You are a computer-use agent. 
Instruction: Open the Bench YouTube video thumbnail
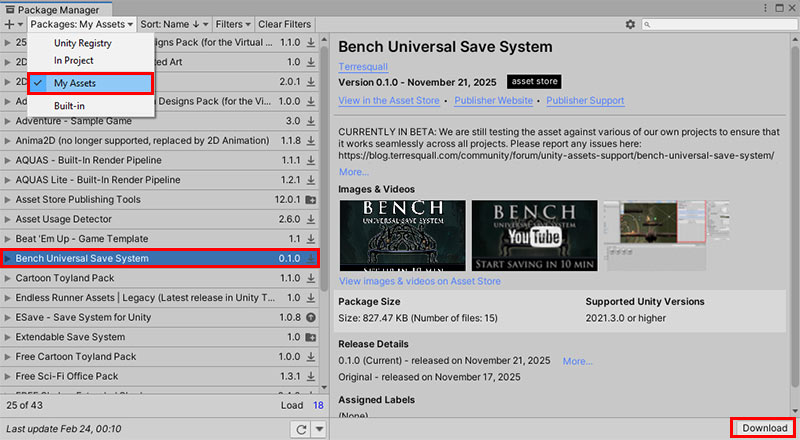click(x=534, y=235)
